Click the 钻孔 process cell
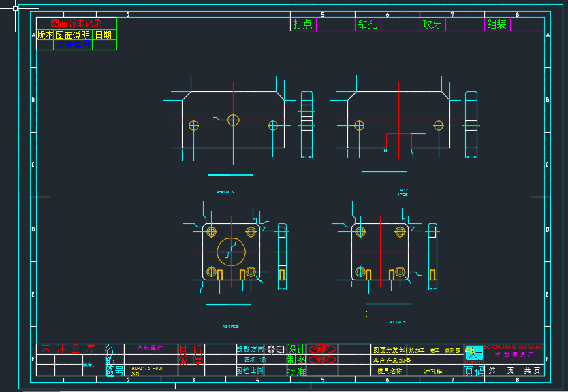This screenshot has width=568, height=392. point(367,24)
